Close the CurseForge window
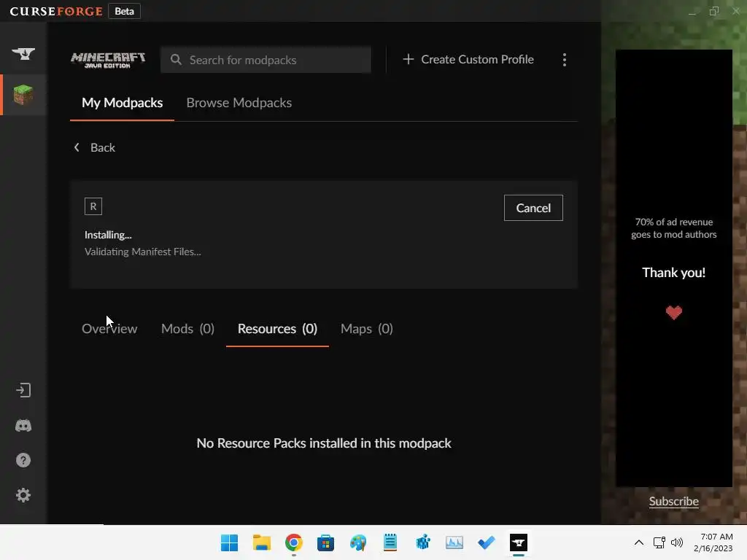The height and width of the screenshot is (560, 747). click(x=735, y=11)
